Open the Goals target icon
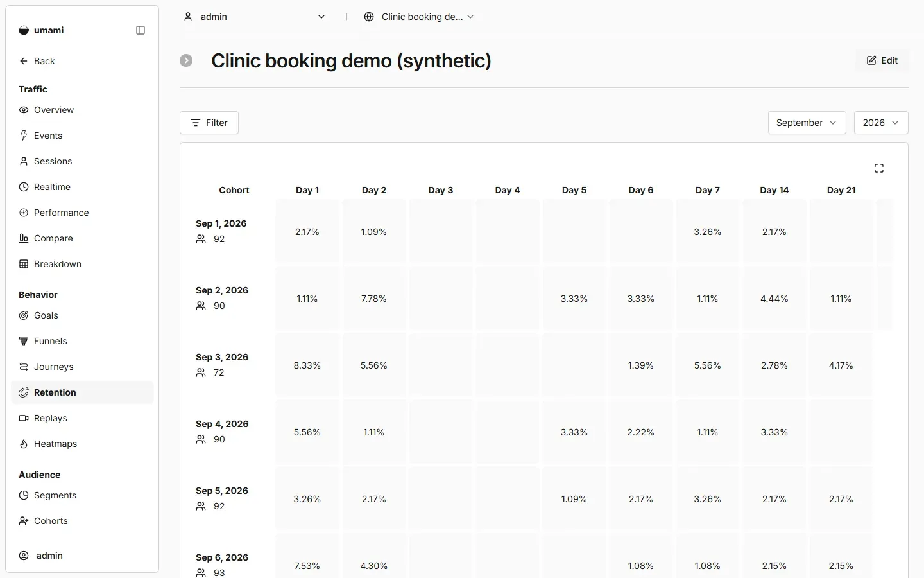This screenshot has width=924, height=578. (x=24, y=315)
